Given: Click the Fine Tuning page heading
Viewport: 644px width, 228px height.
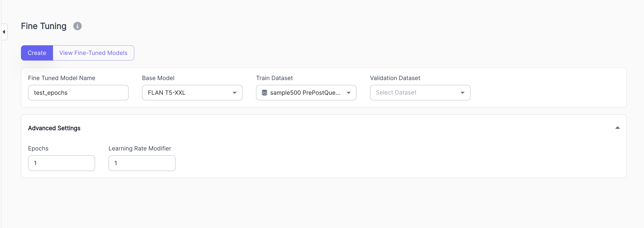Looking at the screenshot, I should [x=44, y=26].
